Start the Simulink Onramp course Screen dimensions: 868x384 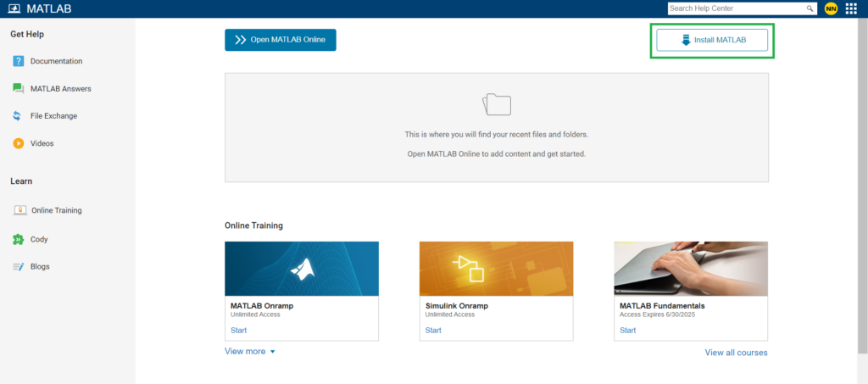[433, 331]
